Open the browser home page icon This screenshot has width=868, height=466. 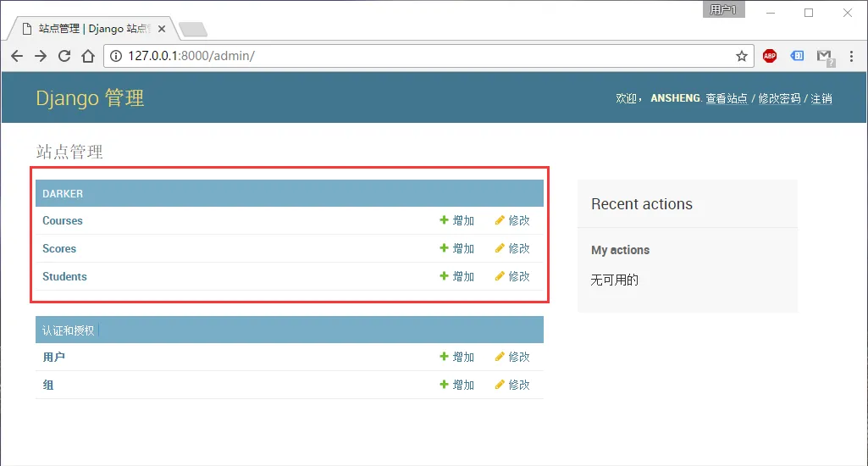tap(88, 56)
